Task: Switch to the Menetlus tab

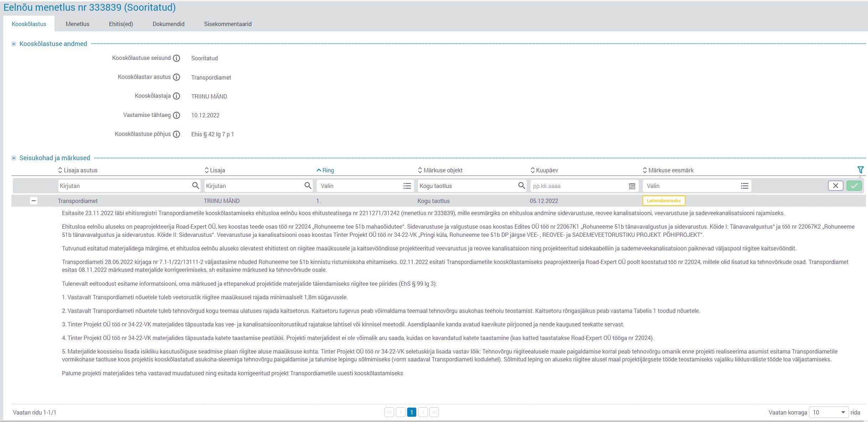Action: (x=77, y=24)
